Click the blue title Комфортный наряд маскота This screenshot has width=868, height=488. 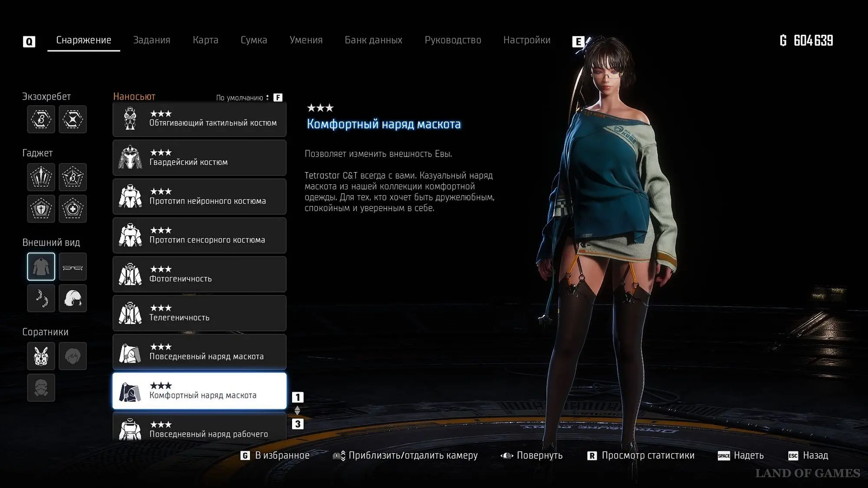[384, 124]
